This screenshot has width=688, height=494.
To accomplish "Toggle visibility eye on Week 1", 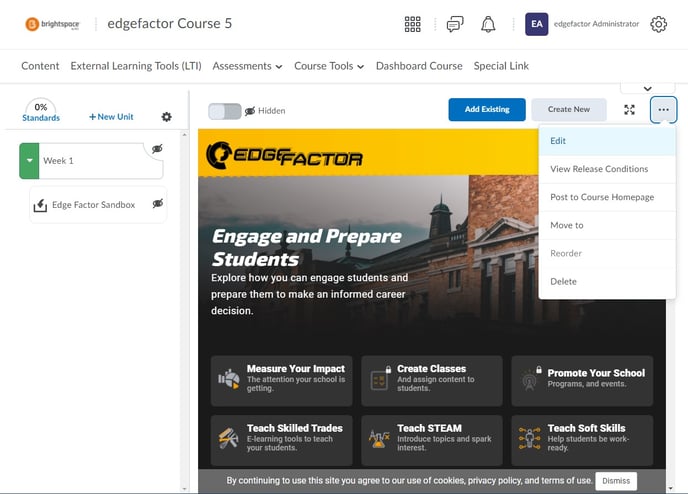I will point(157,149).
